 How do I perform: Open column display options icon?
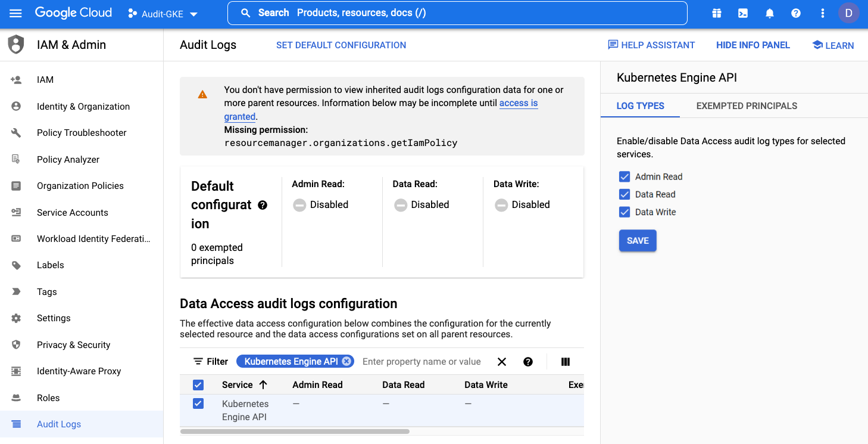(x=566, y=362)
